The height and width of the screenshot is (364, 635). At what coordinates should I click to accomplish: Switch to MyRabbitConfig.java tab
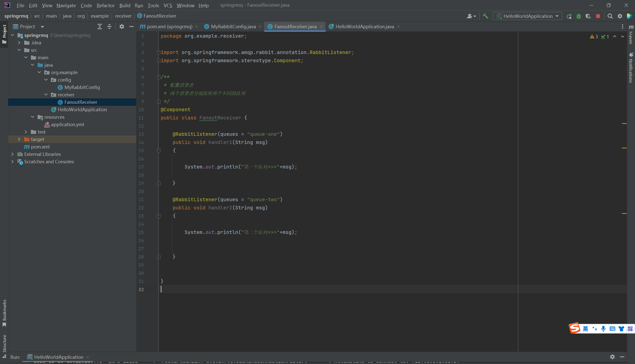[x=233, y=27]
